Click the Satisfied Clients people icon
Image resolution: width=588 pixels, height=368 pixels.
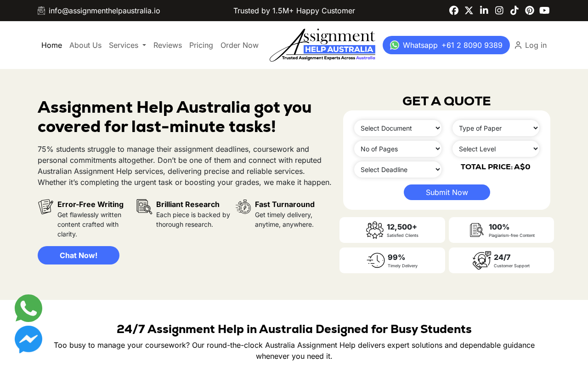tap(375, 230)
